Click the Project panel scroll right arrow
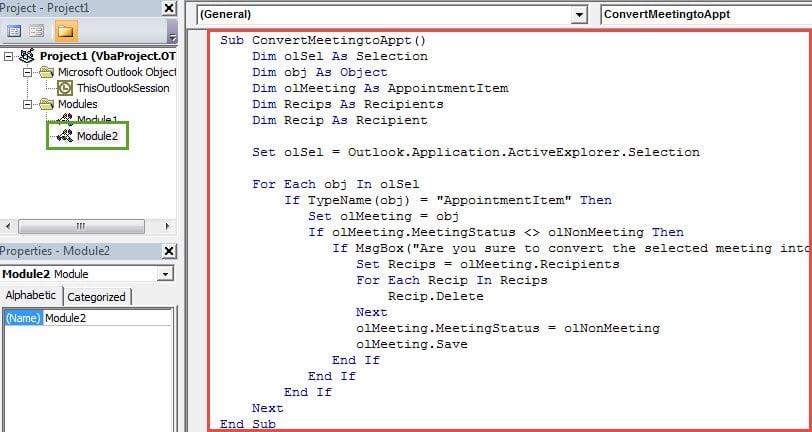Image resolution: width=812 pixels, height=432 pixels. [x=168, y=225]
